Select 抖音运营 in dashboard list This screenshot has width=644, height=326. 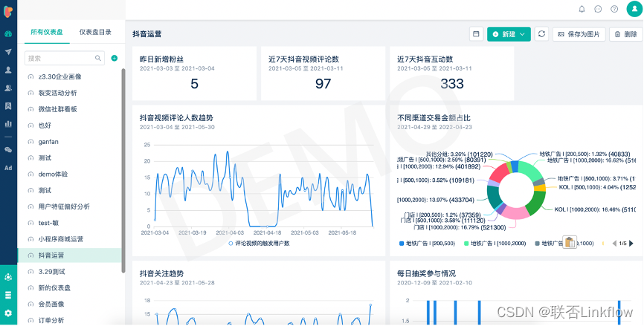[x=70, y=255]
